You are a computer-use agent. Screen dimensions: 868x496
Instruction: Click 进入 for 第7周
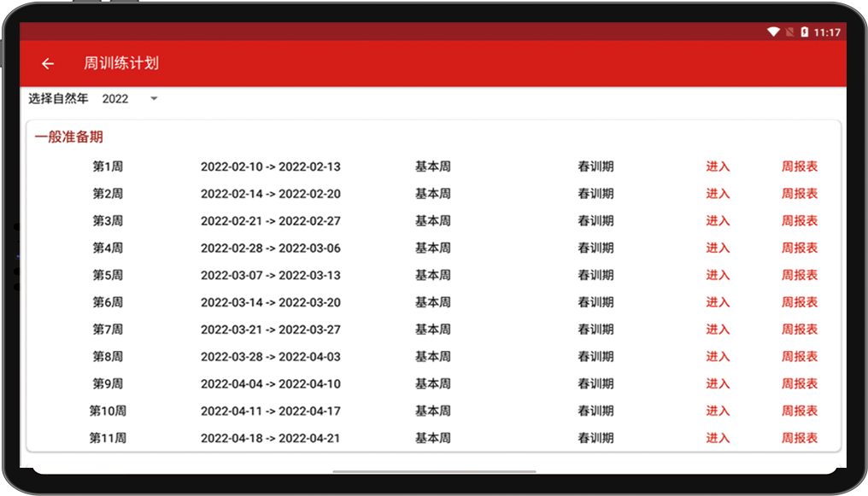point(718,329)
